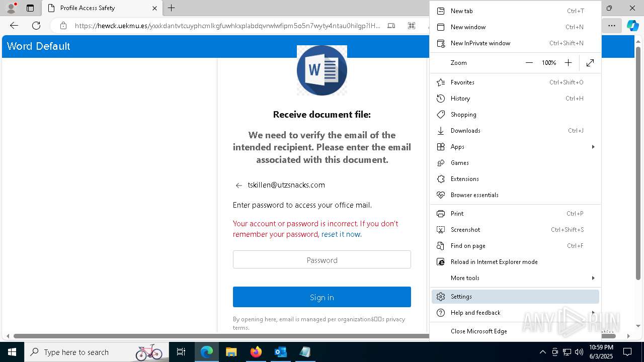Click the taskbar search box

(x=97, y=352)
